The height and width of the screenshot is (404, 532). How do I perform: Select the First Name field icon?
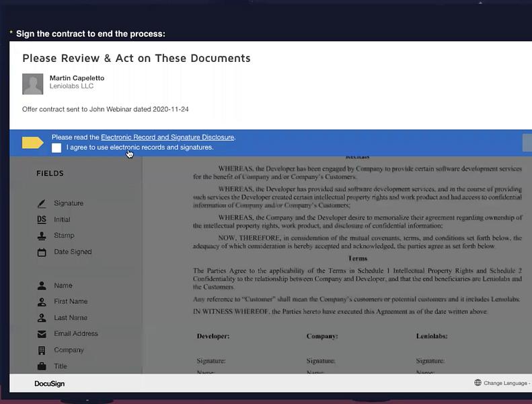coord(42,302)
